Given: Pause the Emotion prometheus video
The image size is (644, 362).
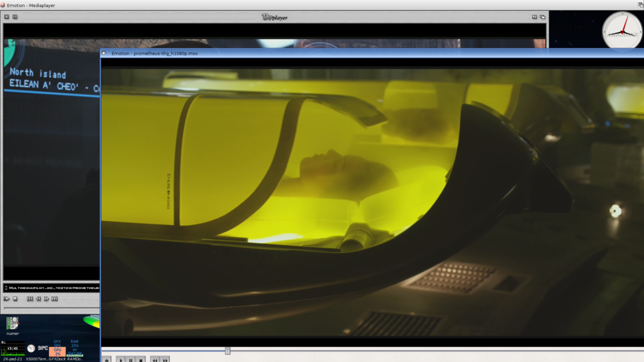Looking at the screenshot, I should 131,360.
